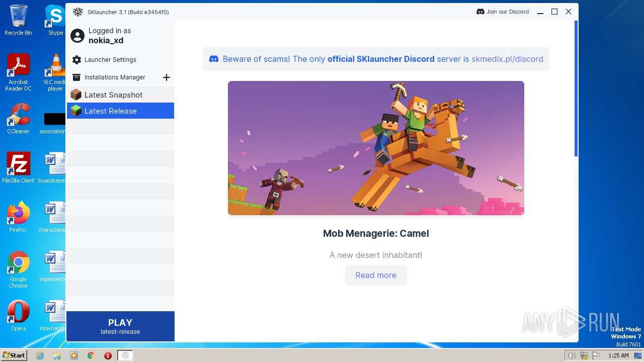Click the PLAY latest-release button

point(120,326)
